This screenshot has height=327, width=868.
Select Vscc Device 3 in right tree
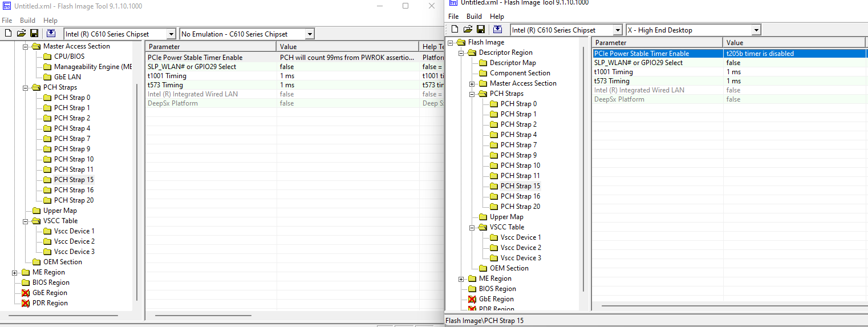(521, 258)
